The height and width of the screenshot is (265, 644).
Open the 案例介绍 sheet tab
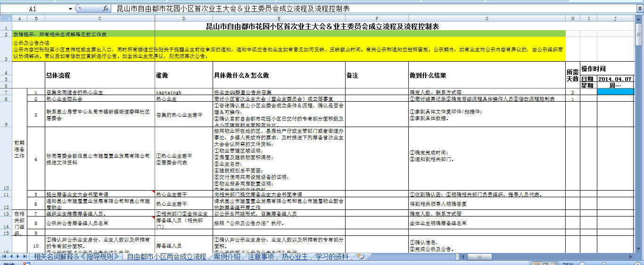pos(227,257)
